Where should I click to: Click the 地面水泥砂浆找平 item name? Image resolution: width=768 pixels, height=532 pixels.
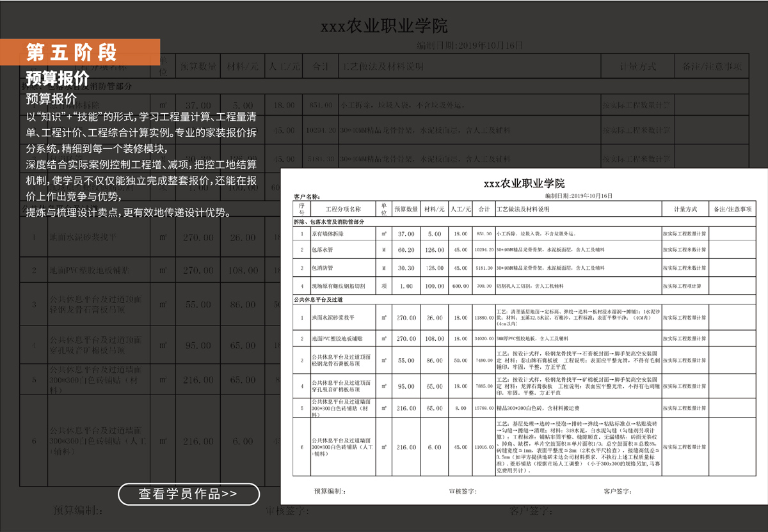coord(333,317)
